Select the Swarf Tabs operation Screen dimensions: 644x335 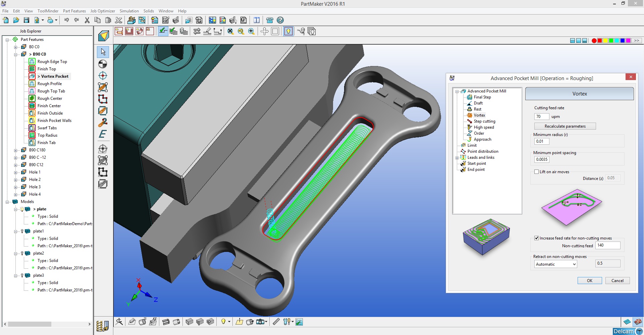47,128
